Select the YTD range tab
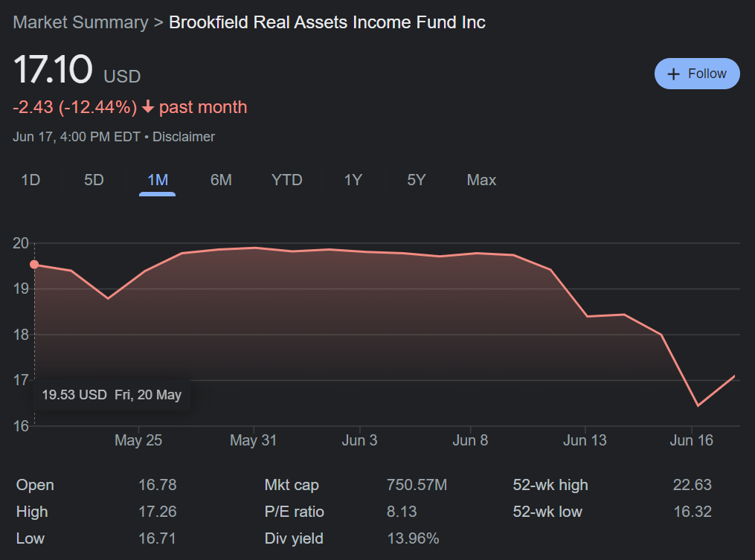The height and width of the screenshot is (560, 755). tap(286, 180)
